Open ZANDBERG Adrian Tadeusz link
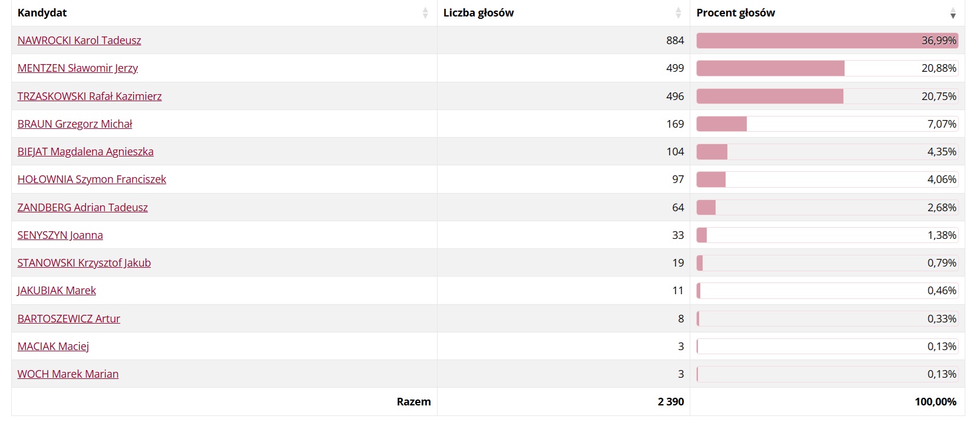This screenshot has height=426, width=980. [x=82, y=208]
